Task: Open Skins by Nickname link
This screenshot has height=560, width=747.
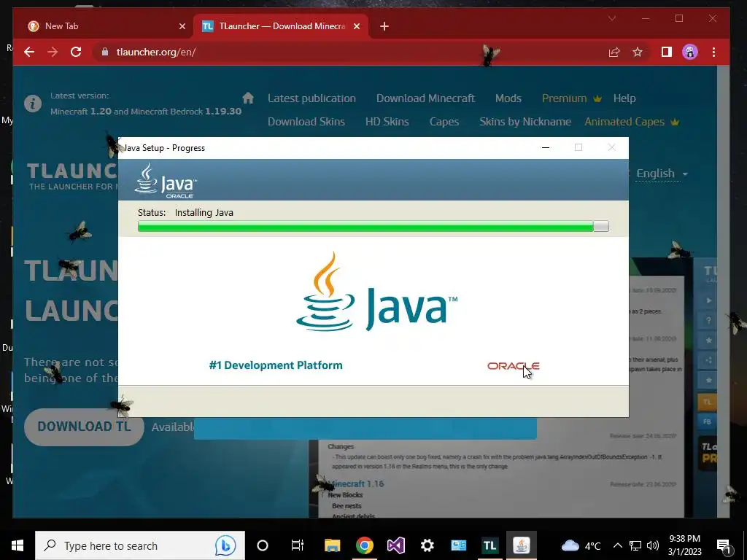Action: 525,122
